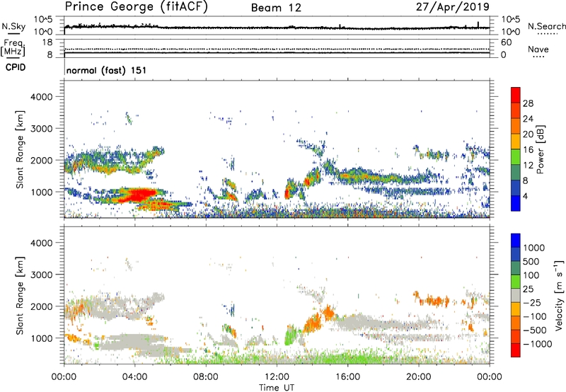Click the 'Velocity [m s-1]' colorbar title

[x=559, y=295]
